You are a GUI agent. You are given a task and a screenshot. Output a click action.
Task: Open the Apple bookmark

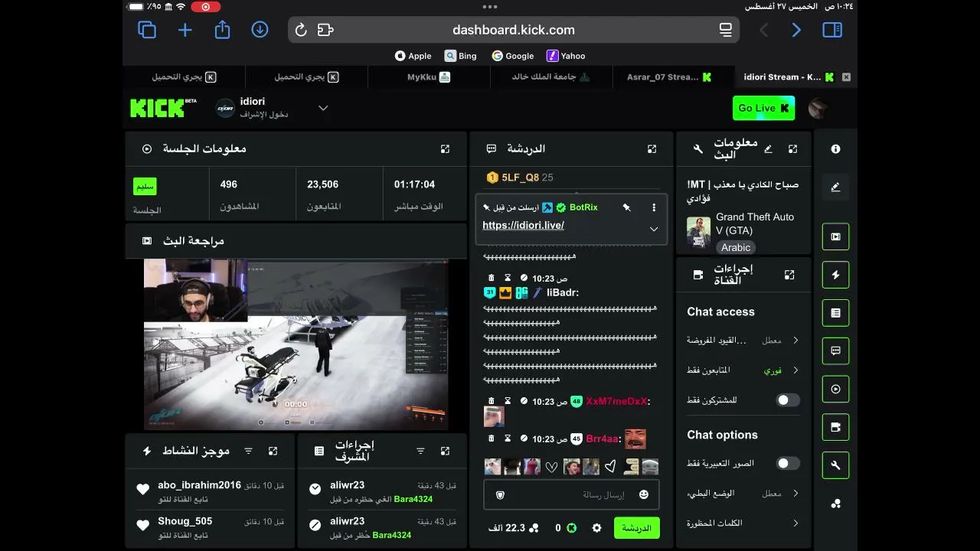[x=413, y=56]
